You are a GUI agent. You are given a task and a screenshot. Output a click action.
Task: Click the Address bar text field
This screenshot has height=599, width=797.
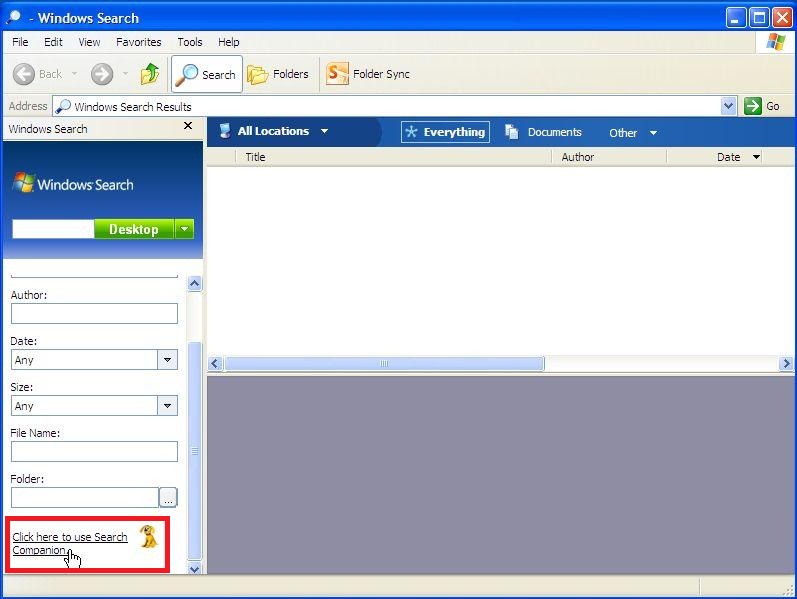click(386, 106)
